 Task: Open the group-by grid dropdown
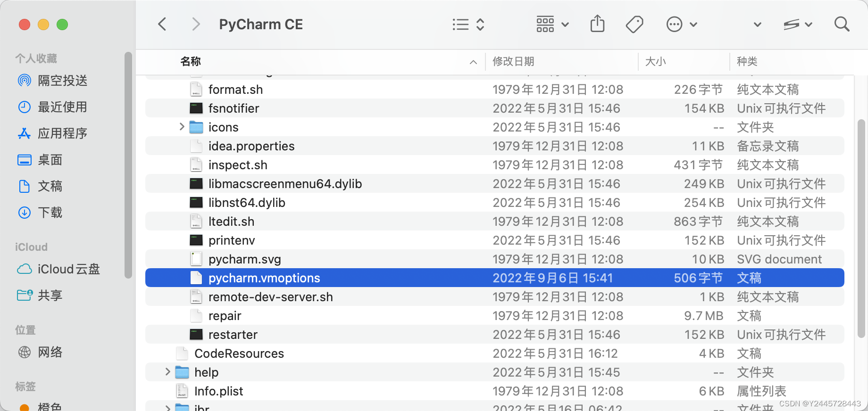pyautogui.click(x=552, y=24)
